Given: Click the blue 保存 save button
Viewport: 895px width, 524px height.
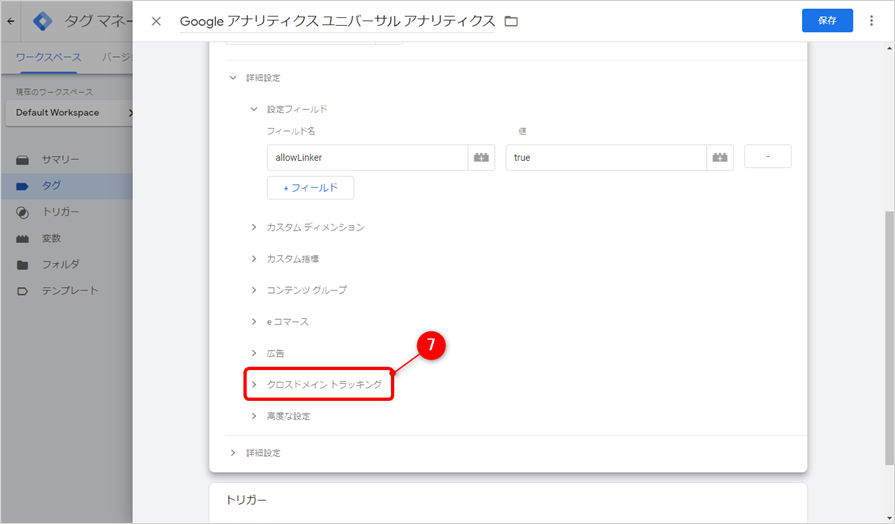Looking at the screenshot, I should point(827,21).
